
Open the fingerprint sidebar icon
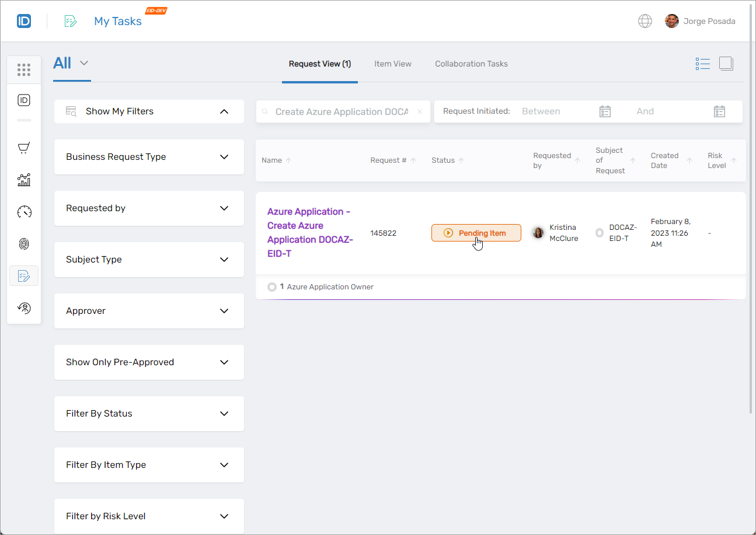24,244
